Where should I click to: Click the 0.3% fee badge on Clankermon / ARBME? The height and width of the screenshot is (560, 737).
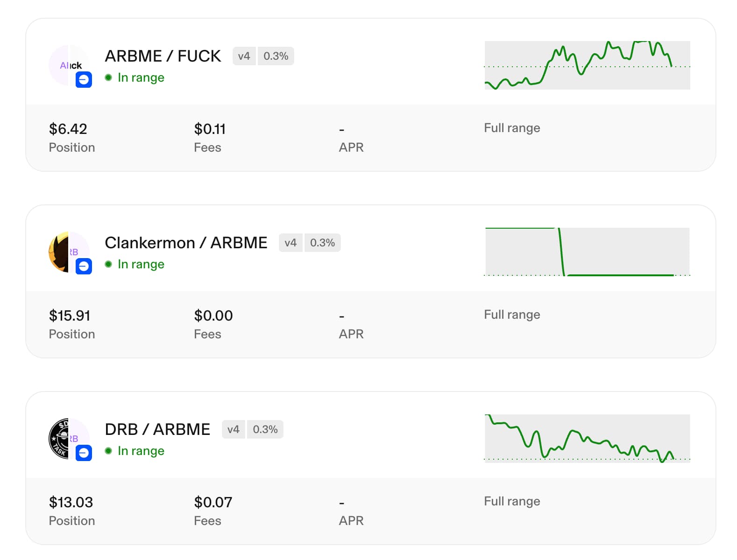[322, 243]
